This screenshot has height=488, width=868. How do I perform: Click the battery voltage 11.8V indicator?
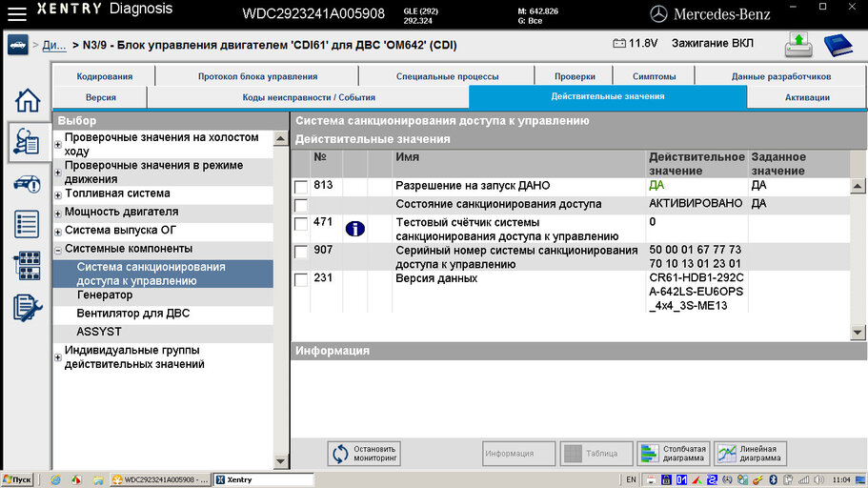pyautogui.click(x=636, y=43)
